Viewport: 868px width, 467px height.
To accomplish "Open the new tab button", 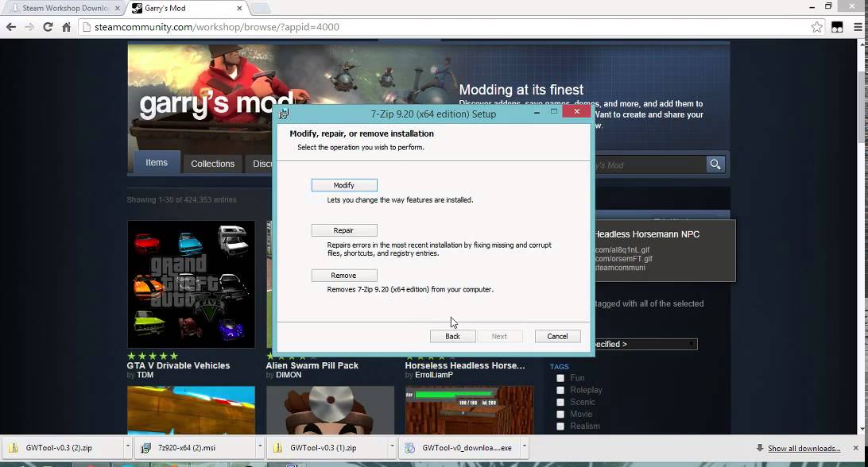I will coord(260,8).
